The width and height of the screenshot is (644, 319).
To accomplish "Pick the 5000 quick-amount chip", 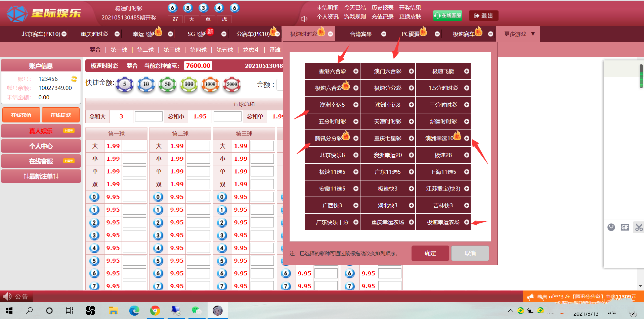I will (232, 84).
